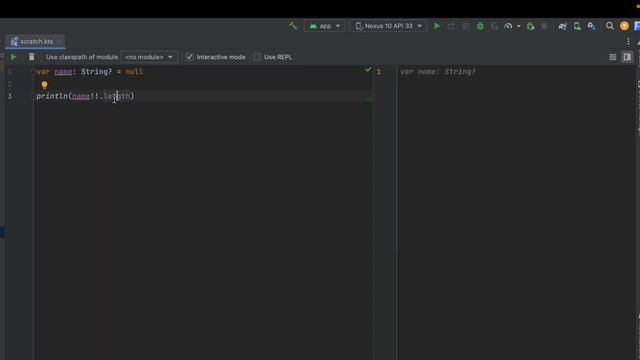Click the Profile app gauge icon
The height and width of the screenshot is (360, 640).
point(508,26)
